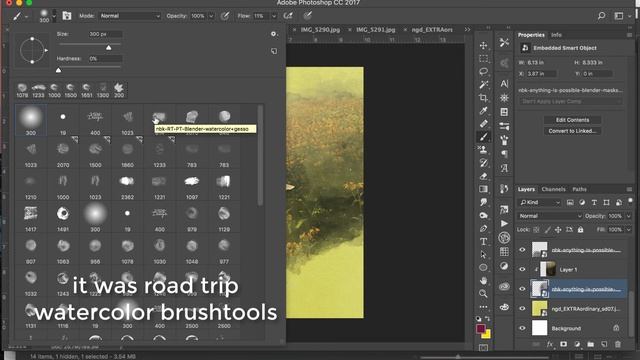This screenshot has height=360, width=640.
Task: Swap foreground and background colors
Action: click(488, 318)
